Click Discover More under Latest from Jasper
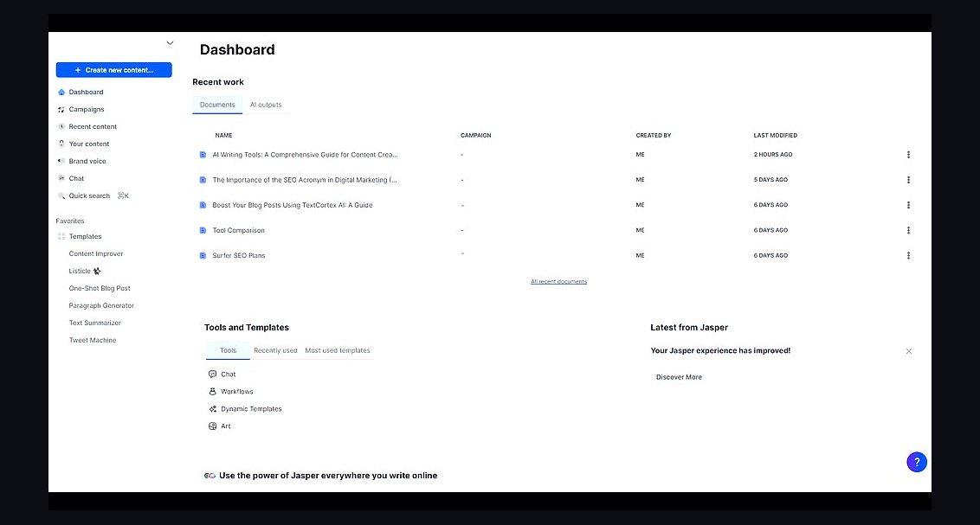980x525 pixels. 679,377
